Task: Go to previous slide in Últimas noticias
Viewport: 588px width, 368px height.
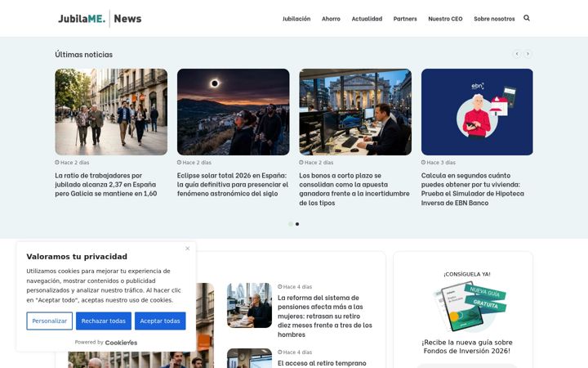Action: coord(517,54)
